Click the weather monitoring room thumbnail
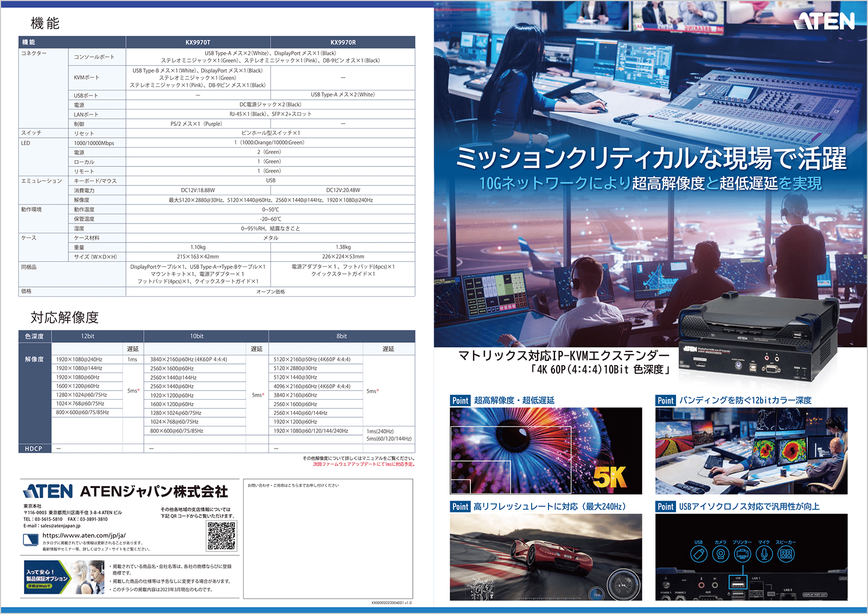The width and height of the screenshot is (868, 614). coord(751,451)
